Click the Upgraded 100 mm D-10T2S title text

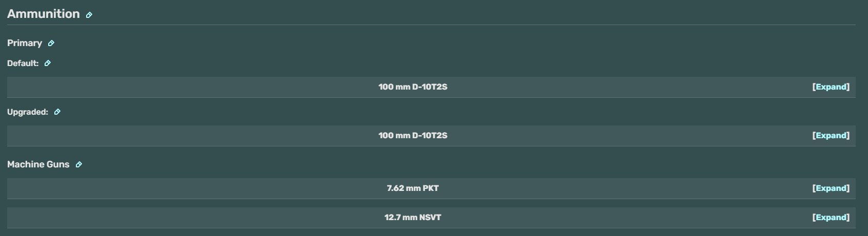tap(413, 136)
